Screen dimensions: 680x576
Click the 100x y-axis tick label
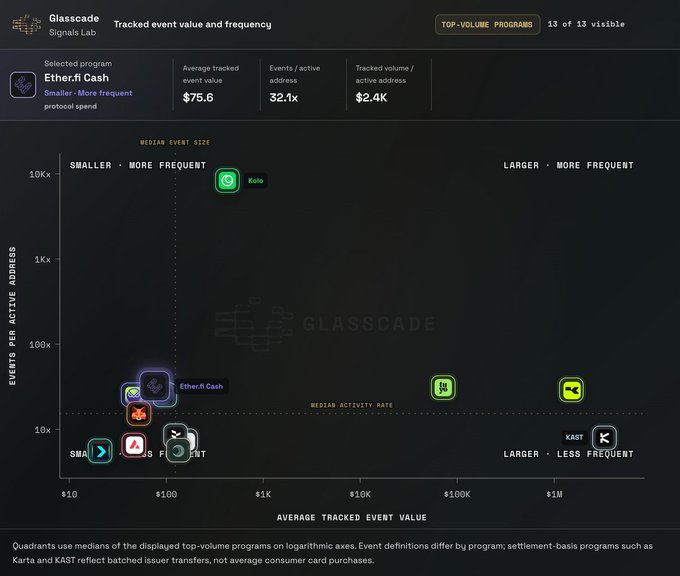[40, 345]
